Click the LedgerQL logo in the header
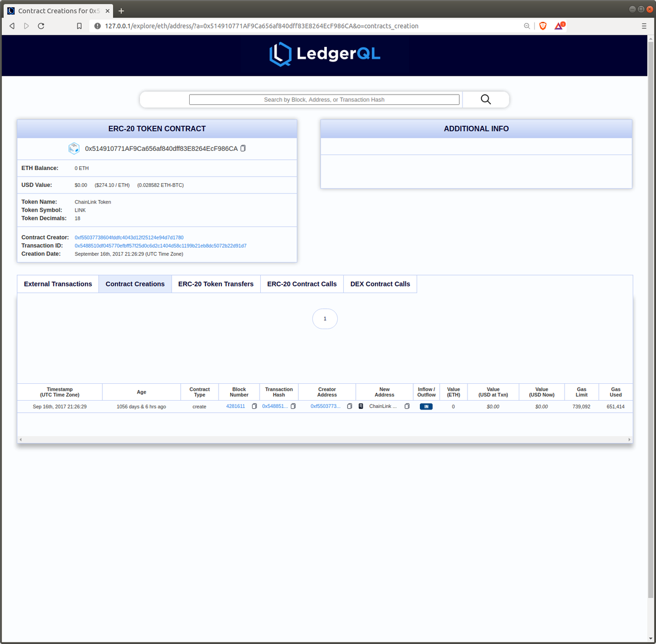Image resolution: width=656 pixels, height=644 pixels. (x=325, y=54)
